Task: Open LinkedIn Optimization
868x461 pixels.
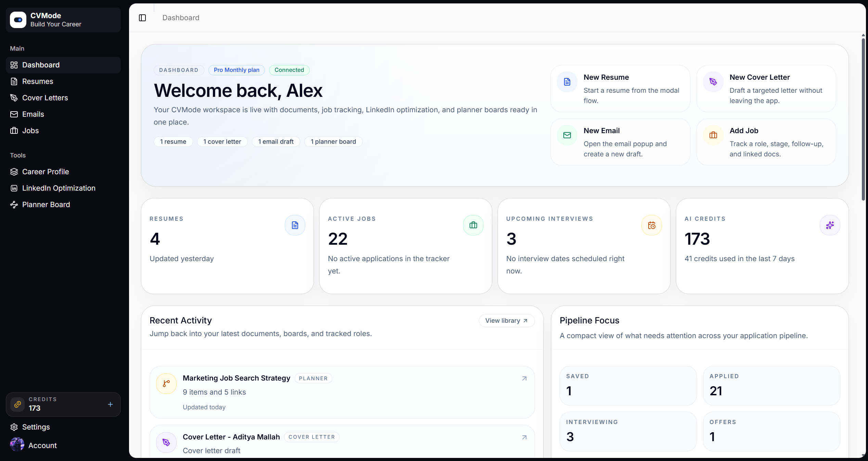Action: pos(59,188)
